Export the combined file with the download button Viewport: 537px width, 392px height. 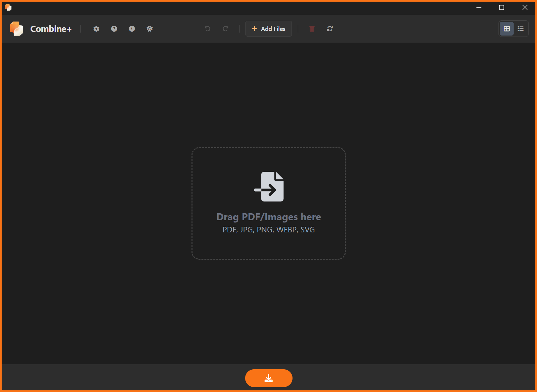pyautogui.click(x=268, y=378)
